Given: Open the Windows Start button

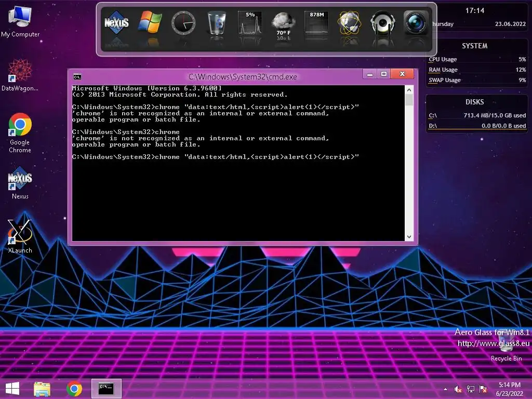Looking at the screenshot, I should [x=12, y=389].
